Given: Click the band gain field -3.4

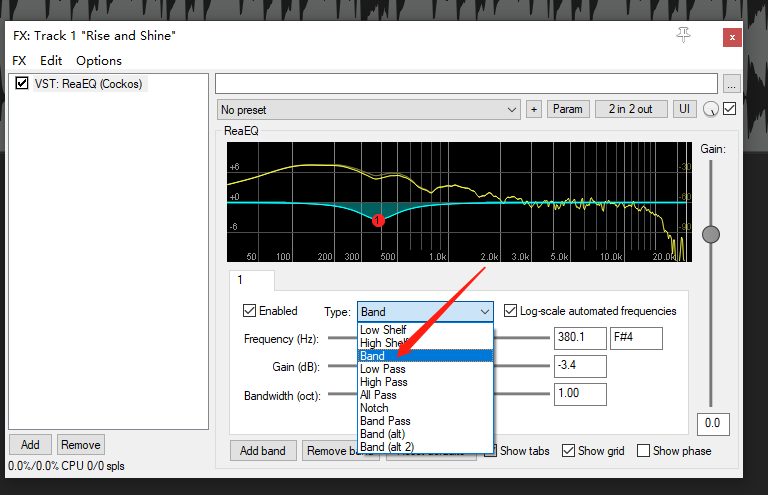Looking at the screenshot, I should tap(580, 366).
